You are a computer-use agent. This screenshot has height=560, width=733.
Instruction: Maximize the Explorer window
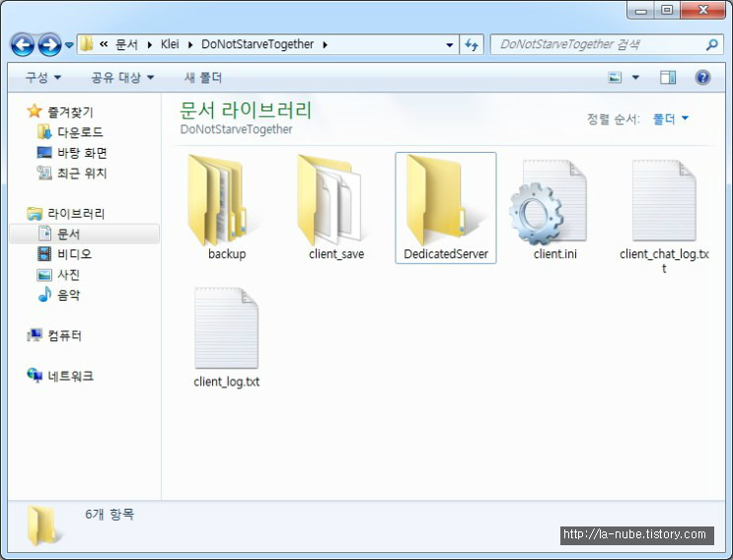[x=667, y=10]
